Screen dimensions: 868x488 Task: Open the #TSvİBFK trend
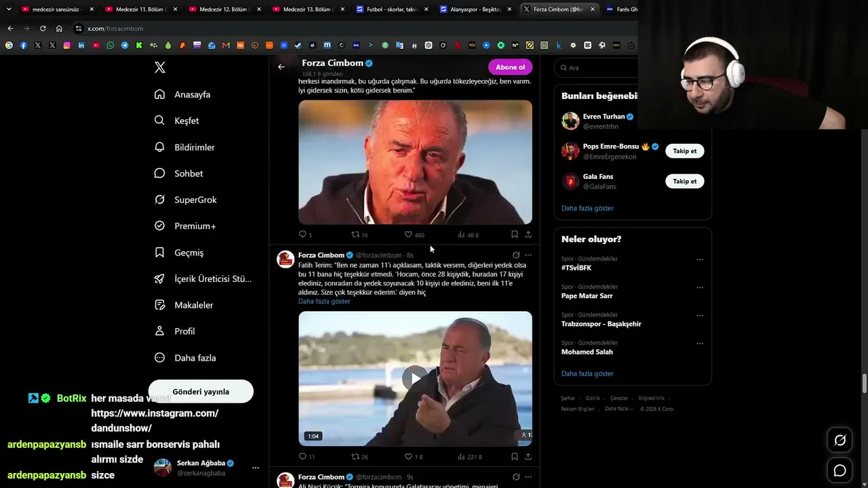pos(576,268)
